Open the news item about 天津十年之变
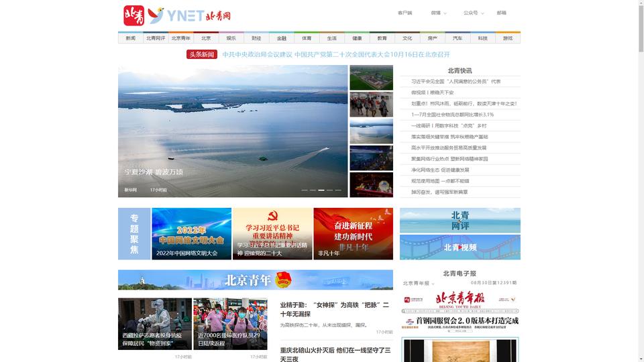This screenshot has width=644, height=362. 464,104
